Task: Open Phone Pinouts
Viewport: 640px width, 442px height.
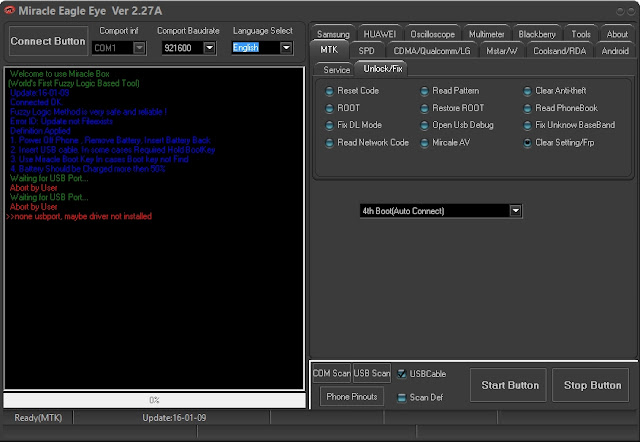Action: coord(352,397)
